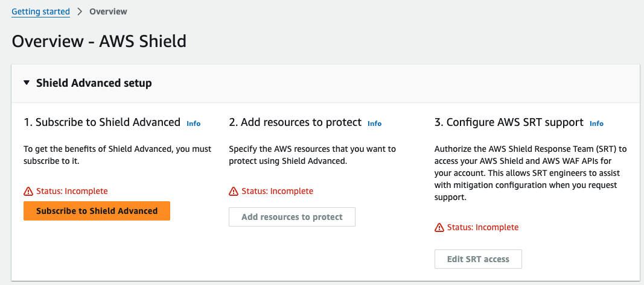Click the Add resources to protect button
Viewport: 644px width, 285px height.
pos(292,217)
